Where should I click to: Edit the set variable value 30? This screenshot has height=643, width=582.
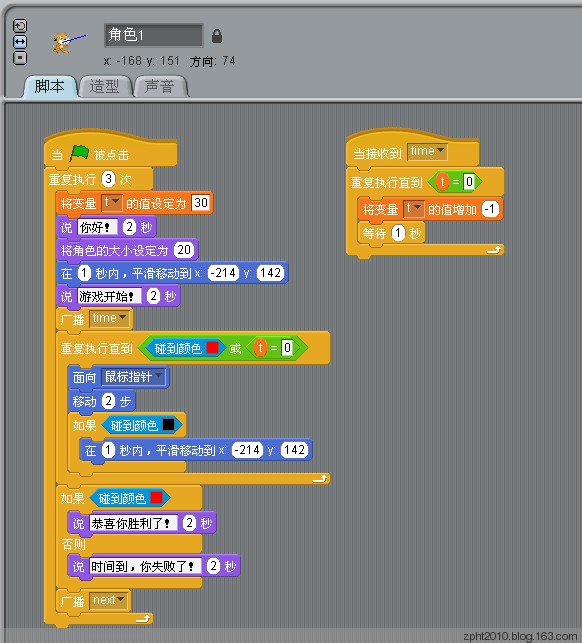tap(201, 203)
